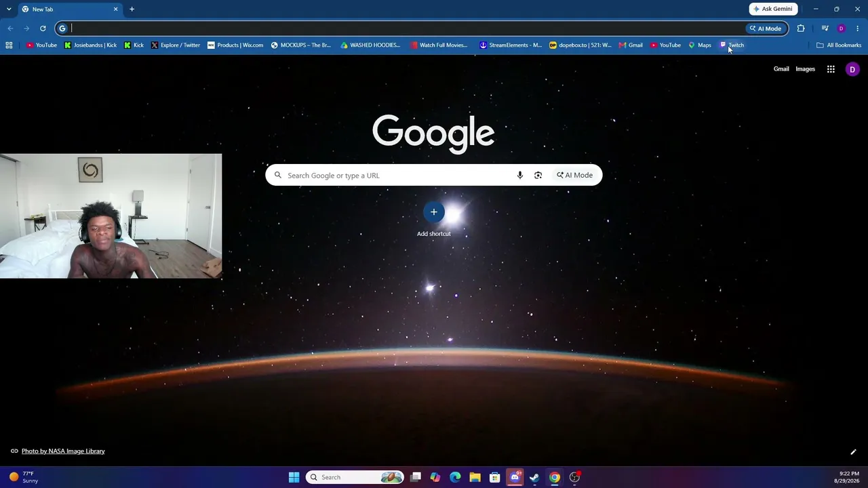Switch to Google Chrome on the taskbar

(555, 477)
